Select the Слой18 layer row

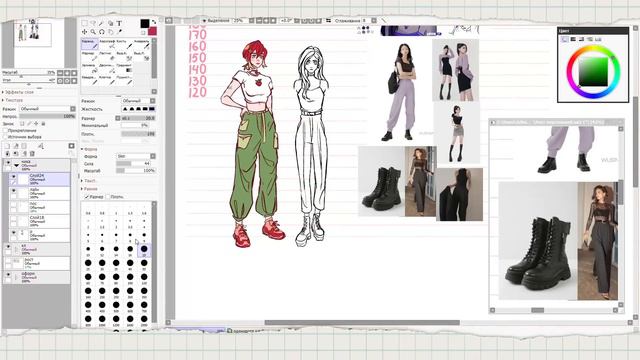39,221
